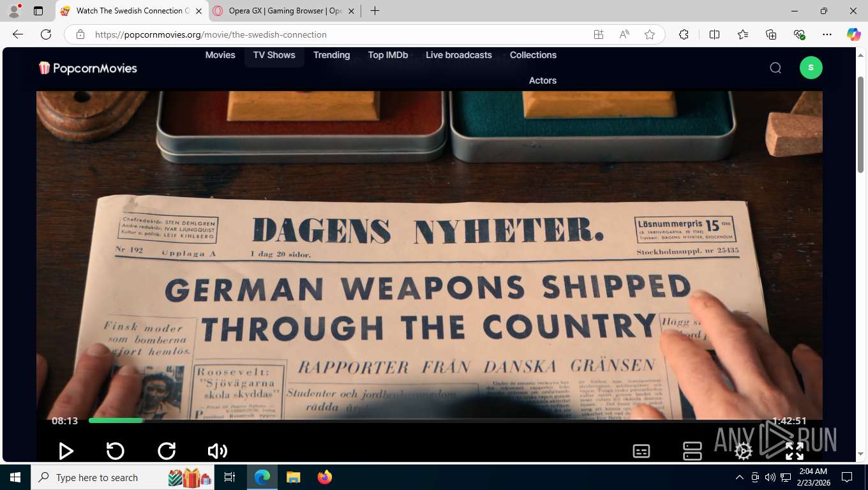Open Extensions puzzle icon

pos(684,34)
